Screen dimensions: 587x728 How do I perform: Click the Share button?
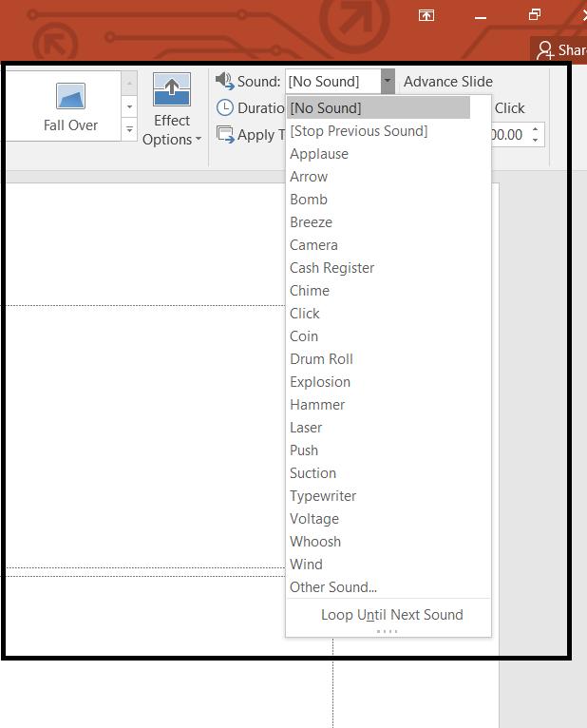(560, 49)
